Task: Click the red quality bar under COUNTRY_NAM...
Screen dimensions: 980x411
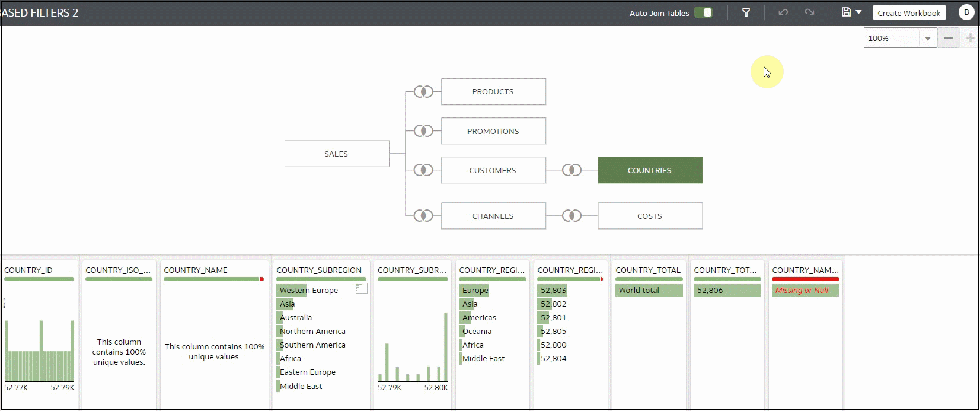Action: 806,279
